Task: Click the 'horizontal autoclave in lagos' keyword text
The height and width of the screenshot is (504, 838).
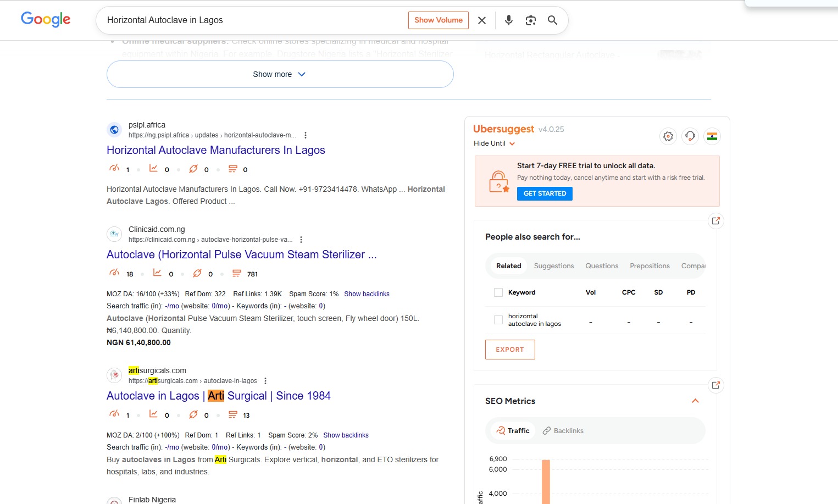Action: [x=535, y=320]
